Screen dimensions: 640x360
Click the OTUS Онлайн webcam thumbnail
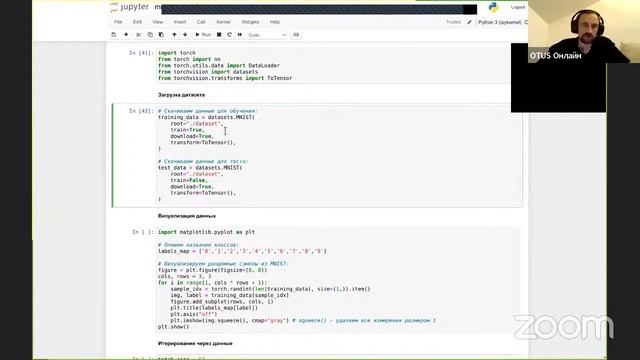click(584, 31)
